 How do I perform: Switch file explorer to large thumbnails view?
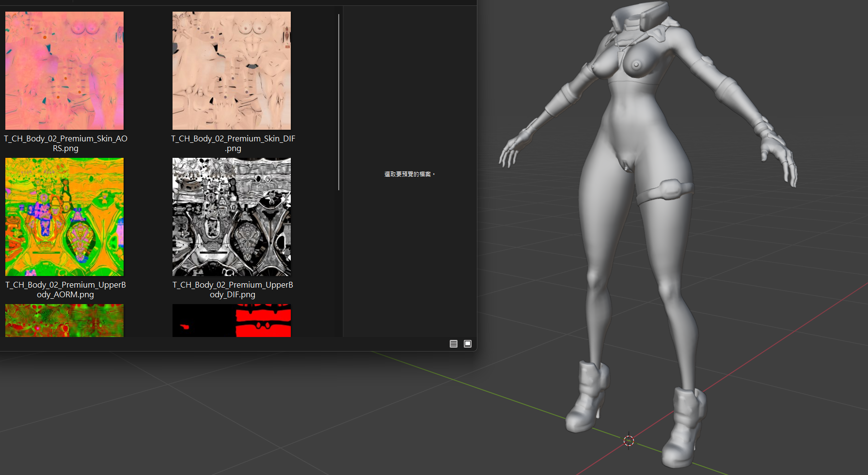coord(468,344)
